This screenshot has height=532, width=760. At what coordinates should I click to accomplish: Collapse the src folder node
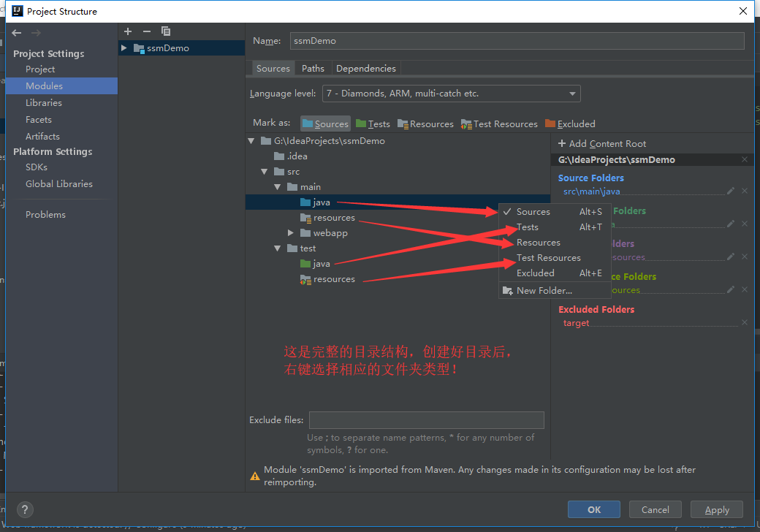click(264, 172)
